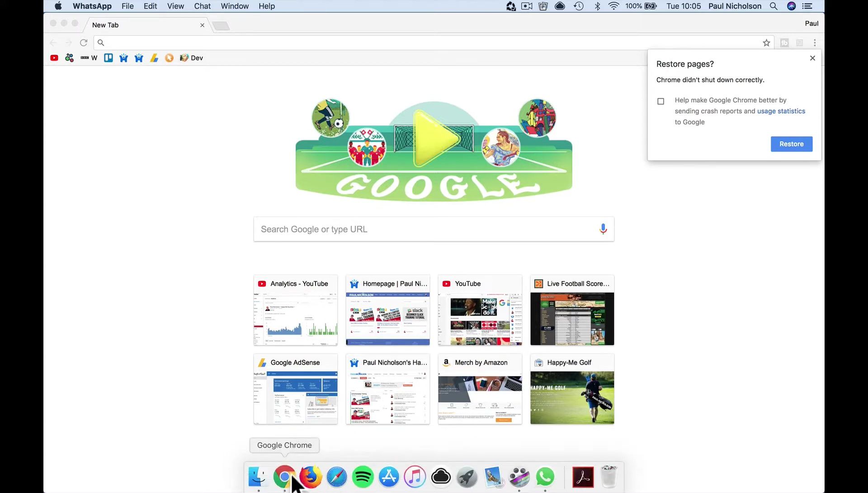The height and width of the screenshot is (493, 868).
Task: Open Spotlight search in the menu bar
Action: (x=774, y=6)
